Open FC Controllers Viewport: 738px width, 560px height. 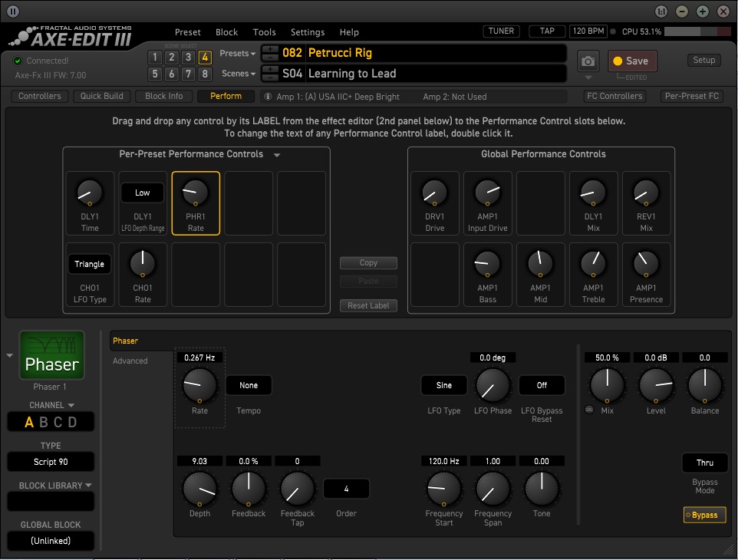click(614, 96)
